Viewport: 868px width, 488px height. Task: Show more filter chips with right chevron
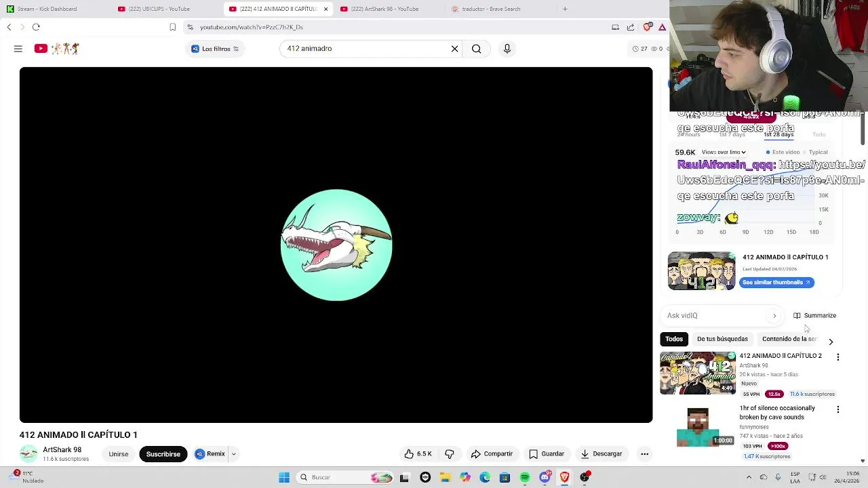point(831,342)
